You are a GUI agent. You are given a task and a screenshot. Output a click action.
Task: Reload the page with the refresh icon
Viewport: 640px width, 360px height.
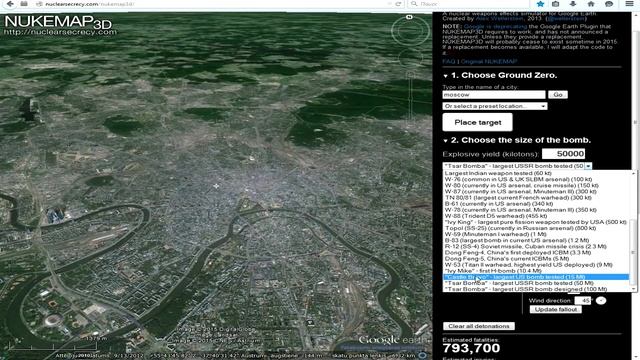tap(398, 4)
